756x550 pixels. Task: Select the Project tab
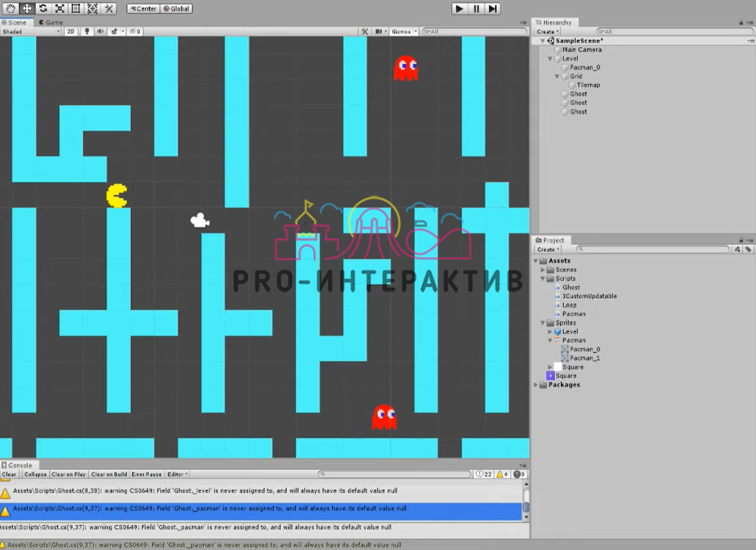tap(550, 239)
